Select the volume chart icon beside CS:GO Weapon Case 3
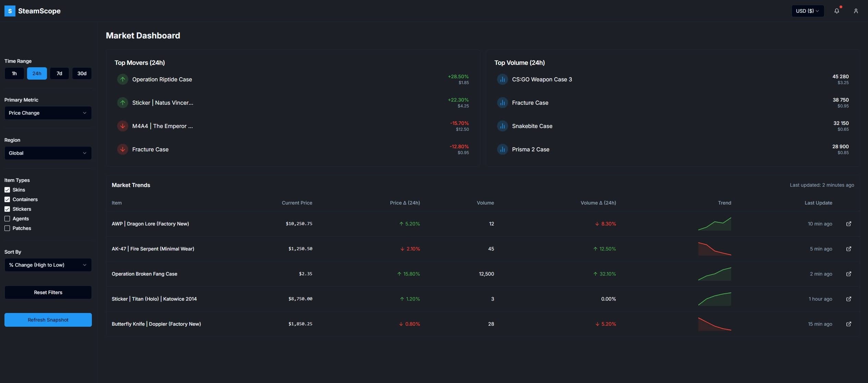This screenshot has height=383, width=868. [503, 79]
